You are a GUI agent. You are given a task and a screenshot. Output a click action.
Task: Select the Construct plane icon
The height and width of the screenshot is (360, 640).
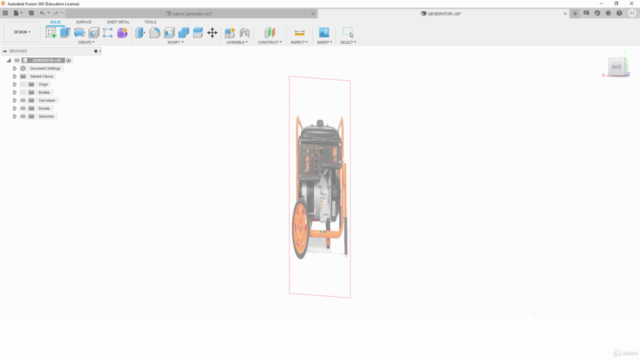click(x=270, y=33)
